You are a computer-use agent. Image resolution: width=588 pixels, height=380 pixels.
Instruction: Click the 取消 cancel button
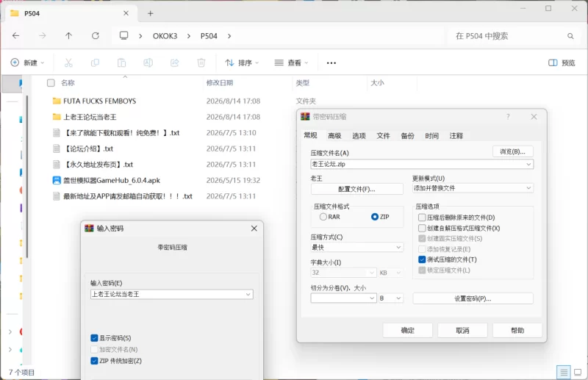(x=462, y=331)
